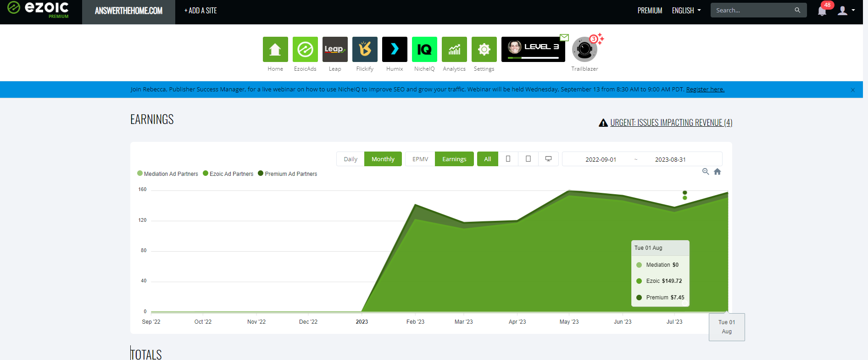This screenshot has width=868, height=360.
Task: Select All devices filter
Action: coord(488,159)
